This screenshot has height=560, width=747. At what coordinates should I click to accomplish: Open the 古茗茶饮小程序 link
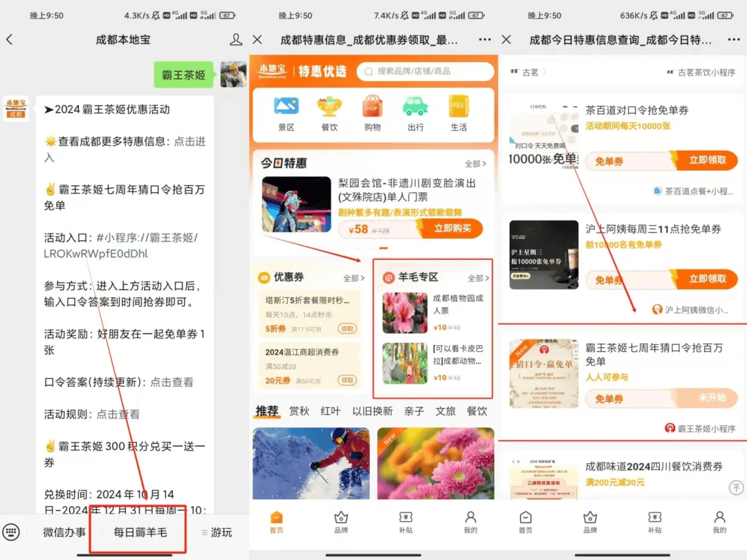point(701,73)
